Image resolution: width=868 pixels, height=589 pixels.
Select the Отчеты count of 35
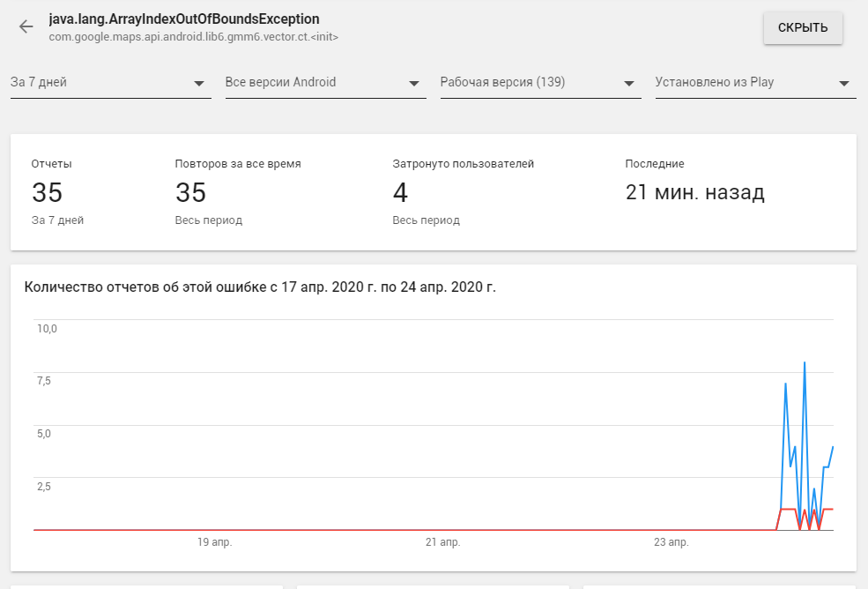coord(48,192)
